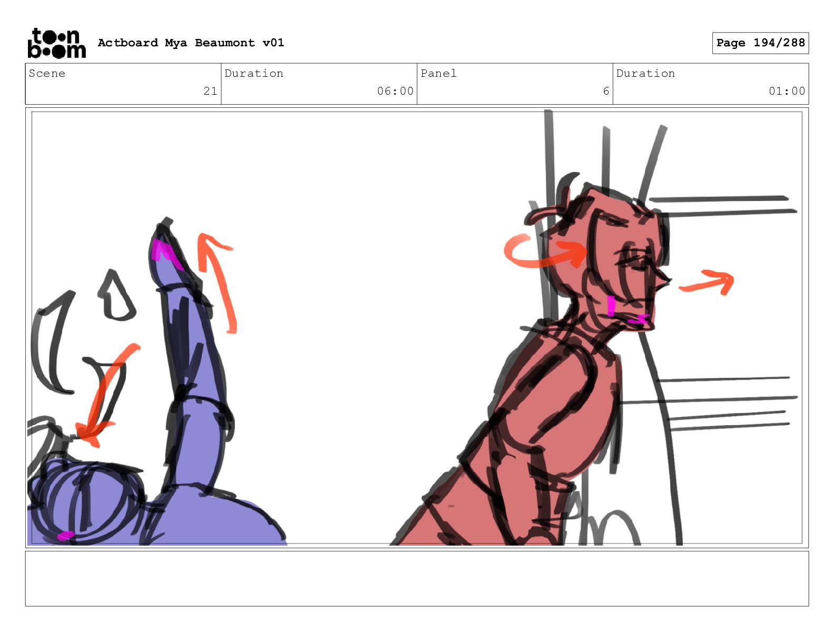
Task: Select the panel duration value '01:00'
Action: (x=787, y=91)
